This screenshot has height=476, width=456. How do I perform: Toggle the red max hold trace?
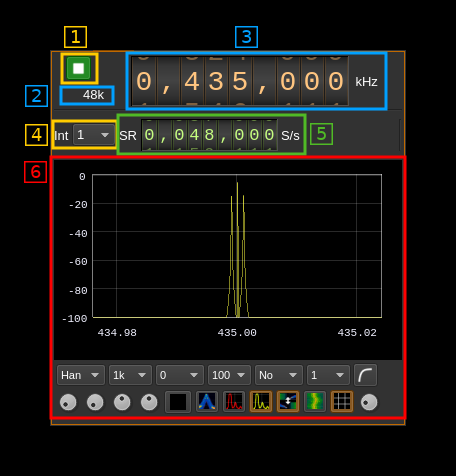click(x=234, y=402)
